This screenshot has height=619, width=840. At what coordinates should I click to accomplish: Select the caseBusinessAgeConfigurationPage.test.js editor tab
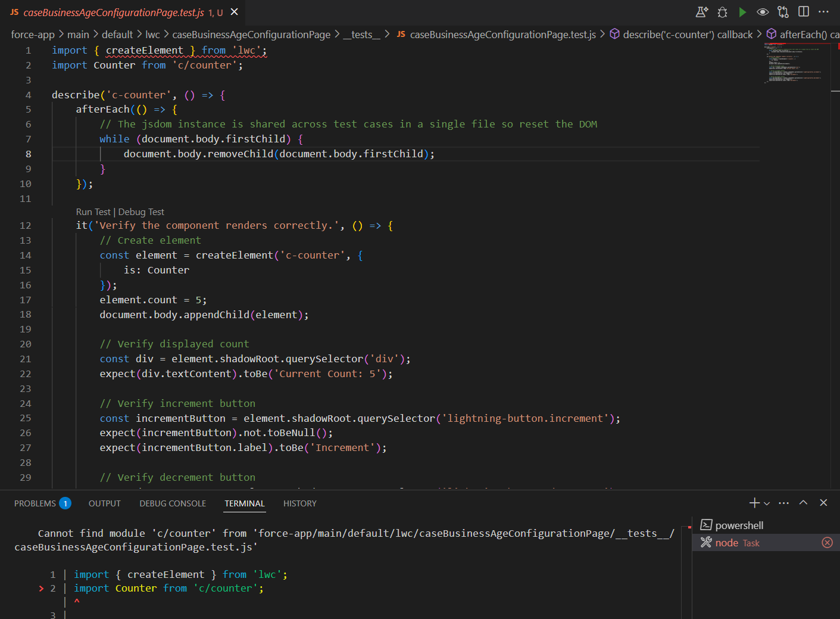[122, 13]
